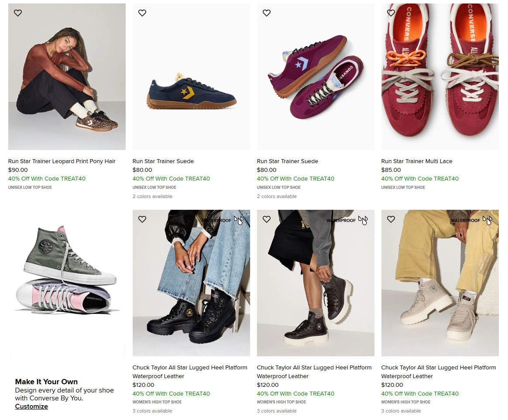Click the leopard print shoe model photo

[67, 77]
